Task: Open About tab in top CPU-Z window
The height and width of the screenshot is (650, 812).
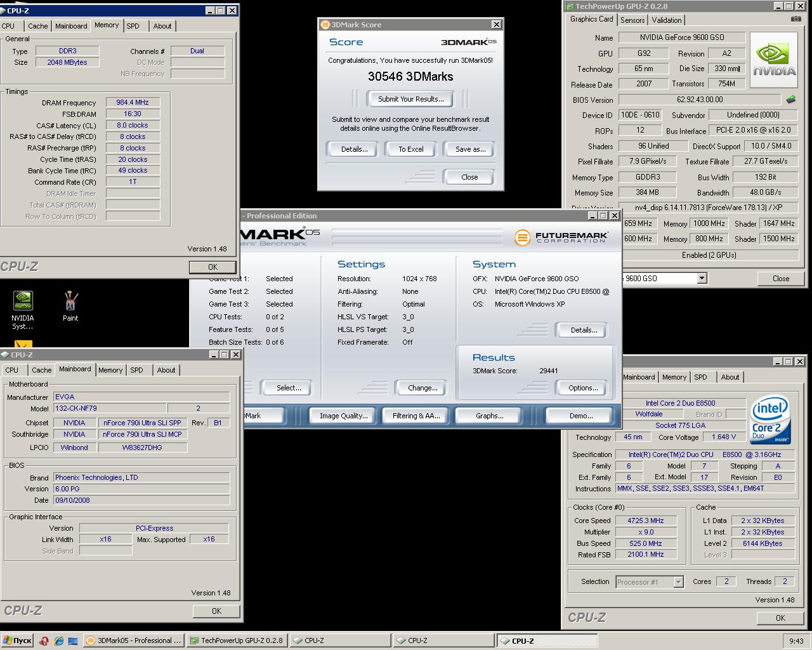Action: (162, 26)
